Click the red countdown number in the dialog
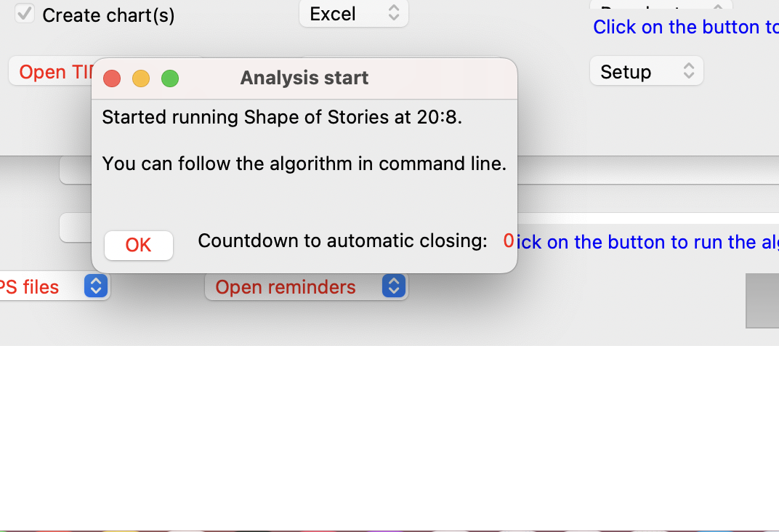The image size is (779, 532). tap(509, 241)
